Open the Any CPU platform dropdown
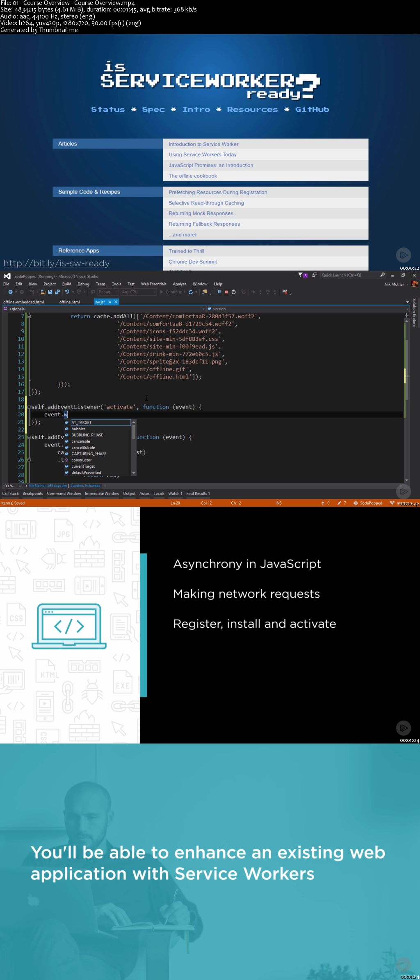 click(x=139, y=292)
